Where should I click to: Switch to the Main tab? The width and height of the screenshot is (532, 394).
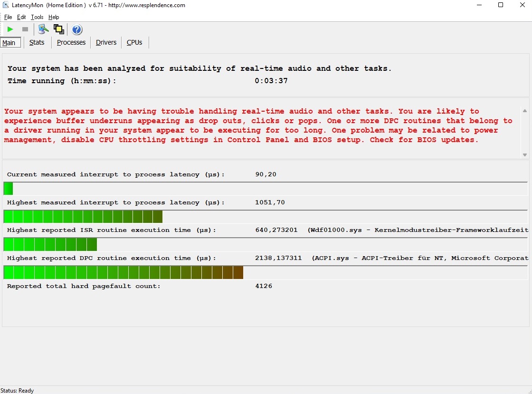10,43
